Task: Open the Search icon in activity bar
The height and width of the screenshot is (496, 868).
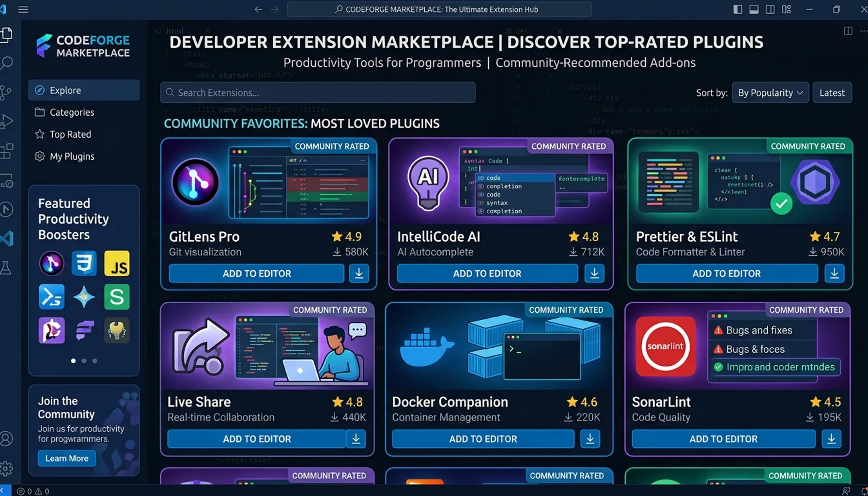Action: (7, 62)
